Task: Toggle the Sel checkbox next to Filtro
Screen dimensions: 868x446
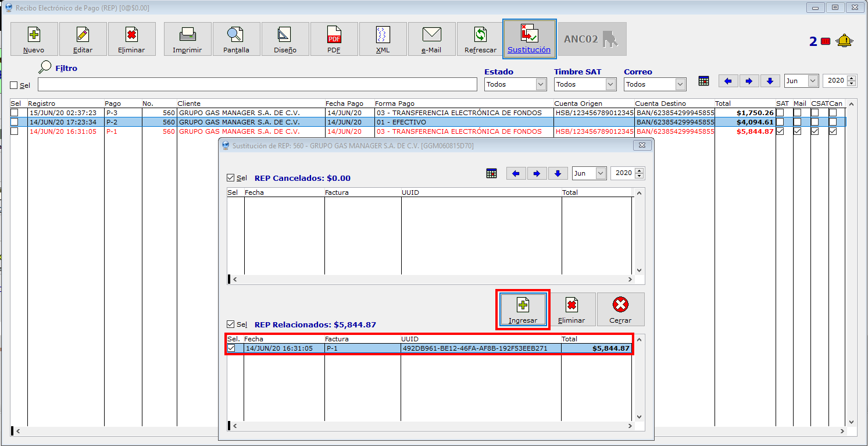Action: (x=14, y=85)
